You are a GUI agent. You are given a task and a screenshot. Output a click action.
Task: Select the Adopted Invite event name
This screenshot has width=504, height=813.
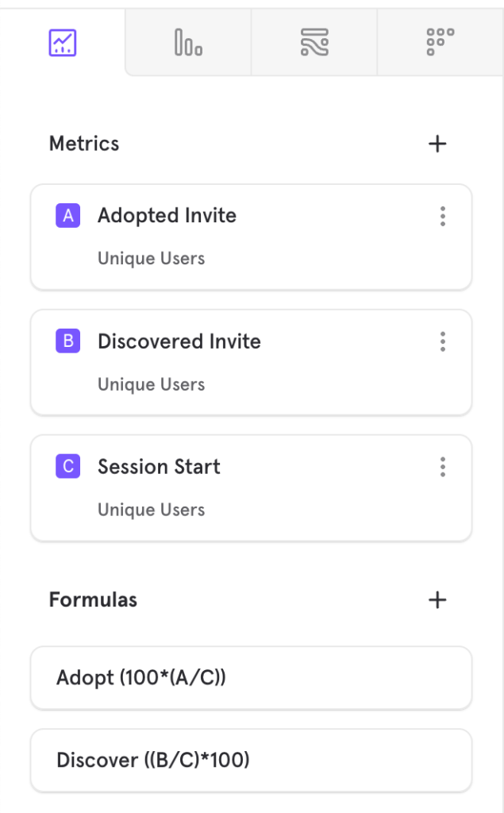click(x=167, y=216)
